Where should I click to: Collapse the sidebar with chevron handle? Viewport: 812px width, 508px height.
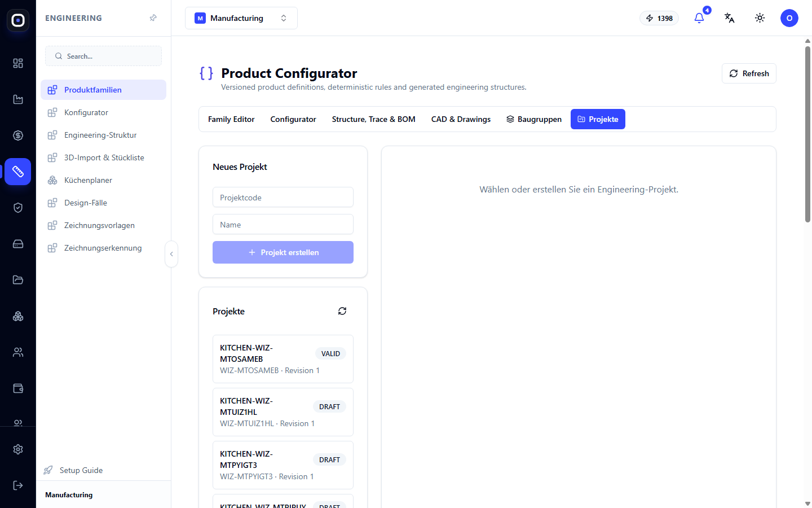coord(171,254)
